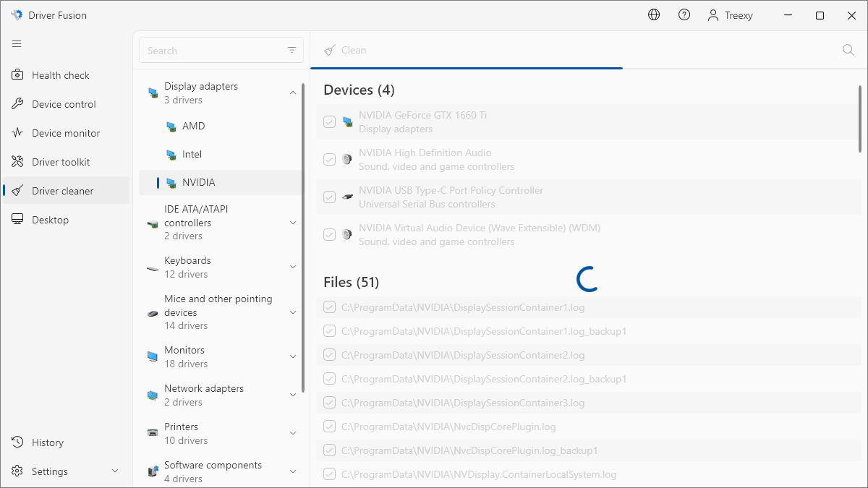Image resolution: width=868 pixels, height=488 pixels.
Task: Open Health check from sidebar
Action: click(x=60, y=75)
